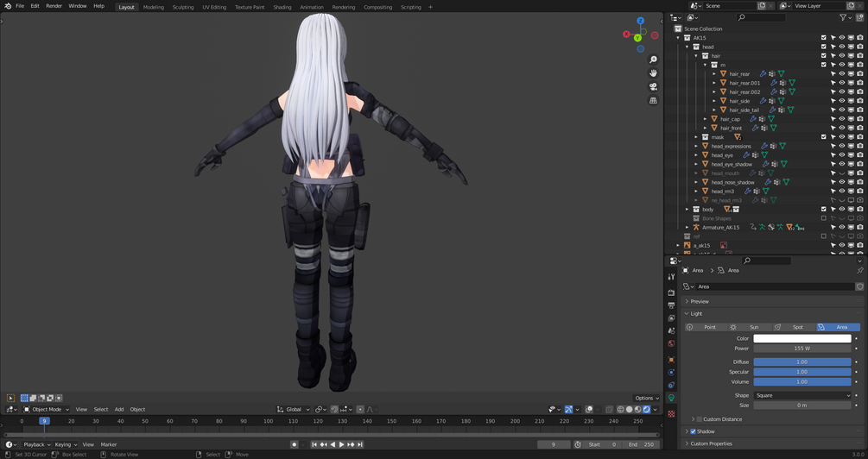
Task: Enable the Shadow checkbox
Action: pyautogui.click(x=693, y=431)
